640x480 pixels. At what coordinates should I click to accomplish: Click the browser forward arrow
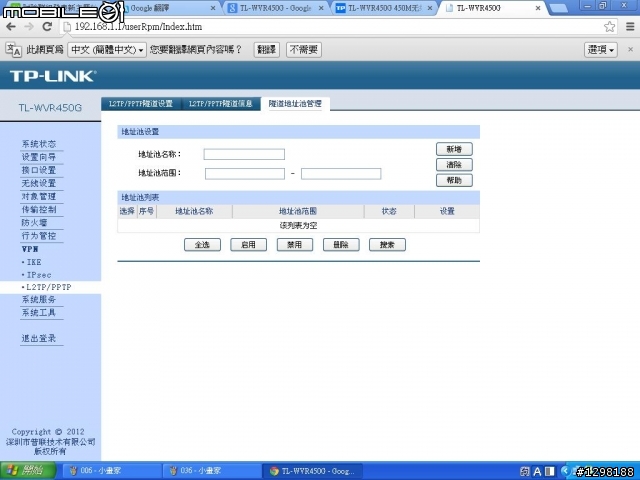click(x=29, y=27)
